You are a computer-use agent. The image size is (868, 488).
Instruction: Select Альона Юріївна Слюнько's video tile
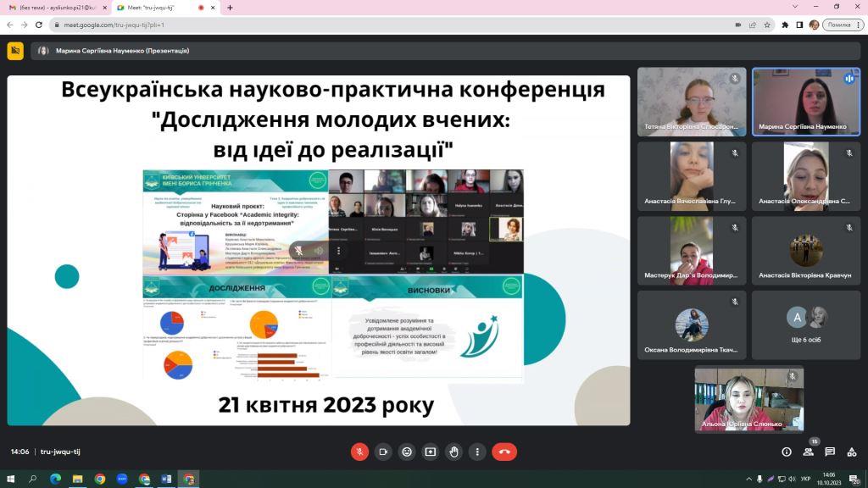coord(748,399)
